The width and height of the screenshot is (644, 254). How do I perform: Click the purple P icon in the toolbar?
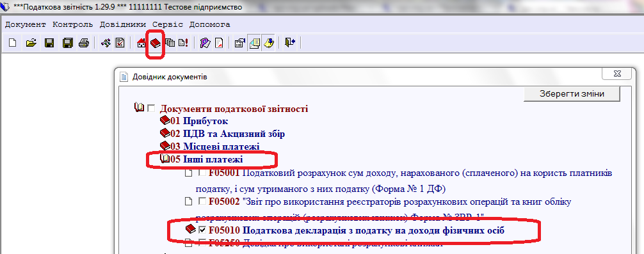point(205,43)
